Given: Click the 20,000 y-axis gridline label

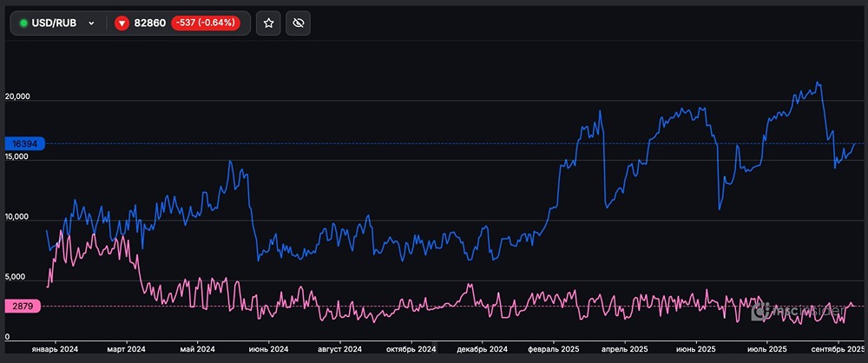Looking at the screenshot, I should (17, 97).
